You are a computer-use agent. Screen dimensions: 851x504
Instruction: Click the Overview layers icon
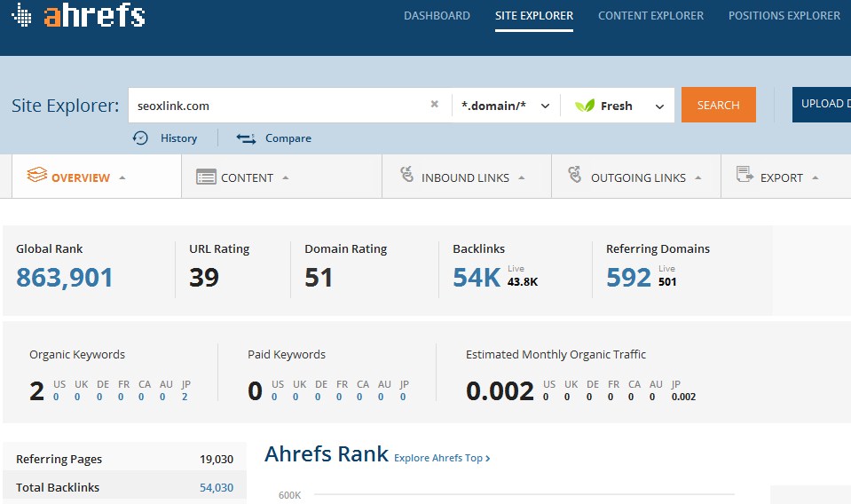[36, 176]
